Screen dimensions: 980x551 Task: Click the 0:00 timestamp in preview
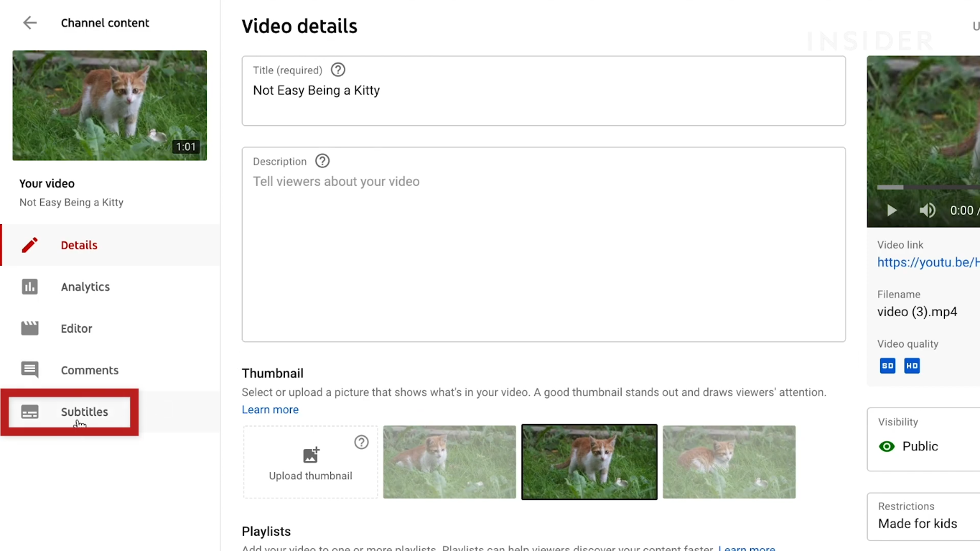[x=961, y=210]
